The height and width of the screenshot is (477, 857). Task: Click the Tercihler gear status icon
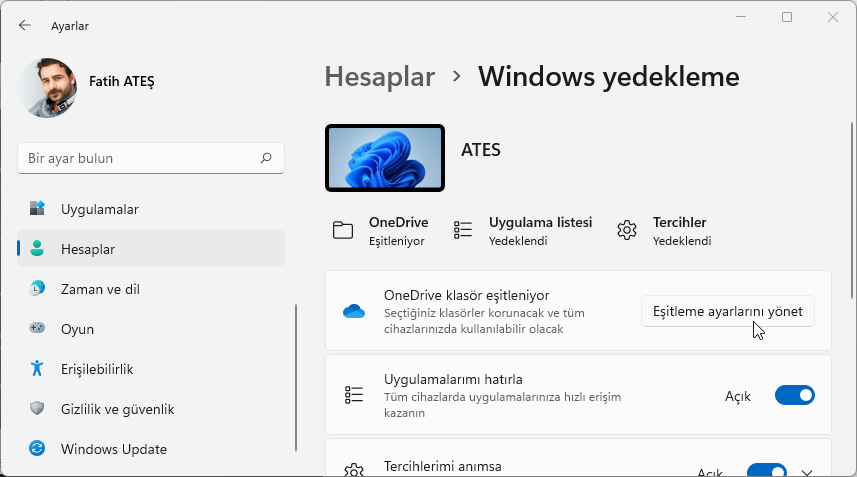pos(627,230)
